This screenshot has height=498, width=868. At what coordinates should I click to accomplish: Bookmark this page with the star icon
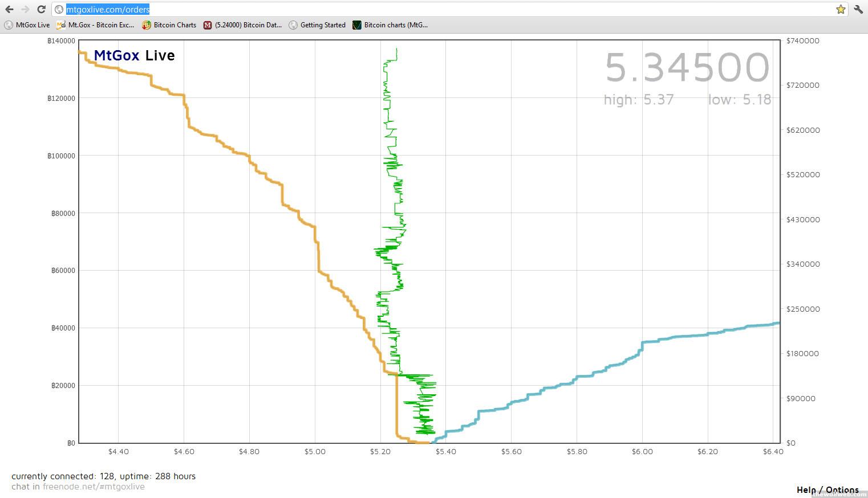coord(841,9)
